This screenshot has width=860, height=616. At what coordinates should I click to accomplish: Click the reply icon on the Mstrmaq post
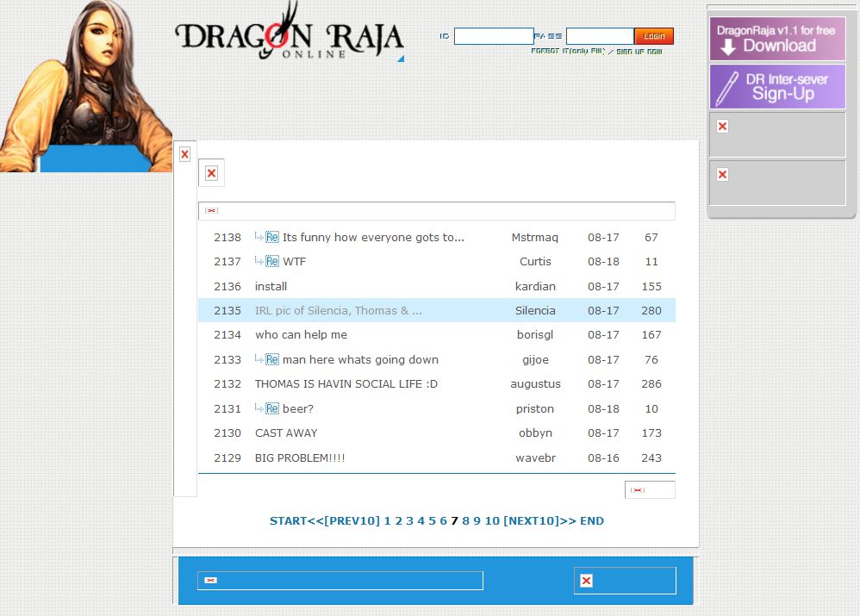click(x=272, y=238)
